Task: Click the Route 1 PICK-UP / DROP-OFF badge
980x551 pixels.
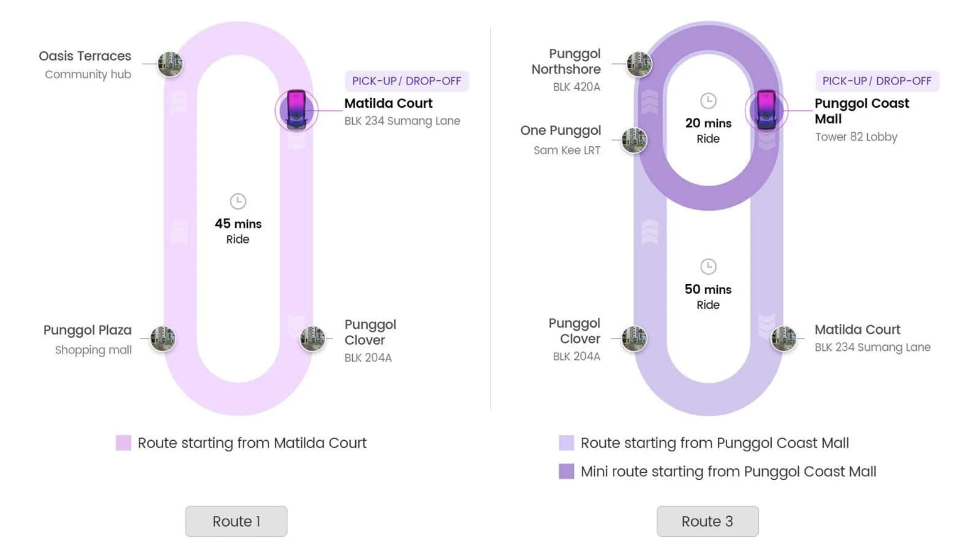Action: point(407,81)
